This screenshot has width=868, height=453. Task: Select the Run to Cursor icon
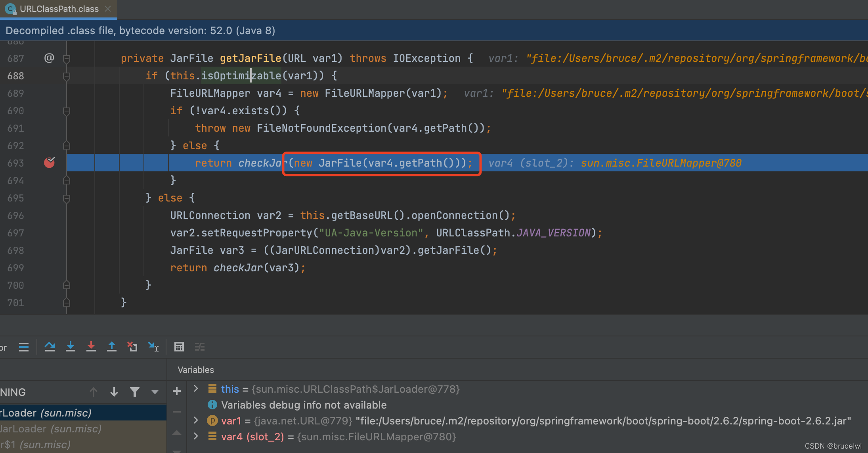153,347
